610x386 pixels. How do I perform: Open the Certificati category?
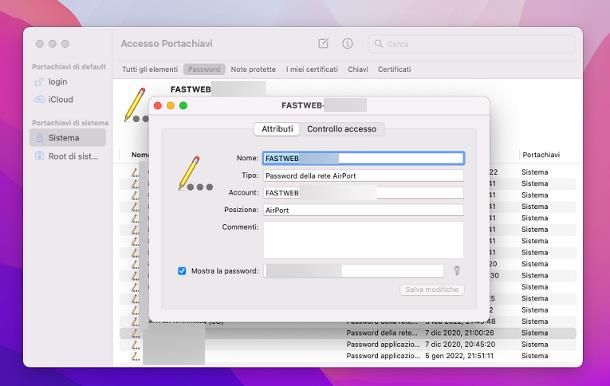394,69
